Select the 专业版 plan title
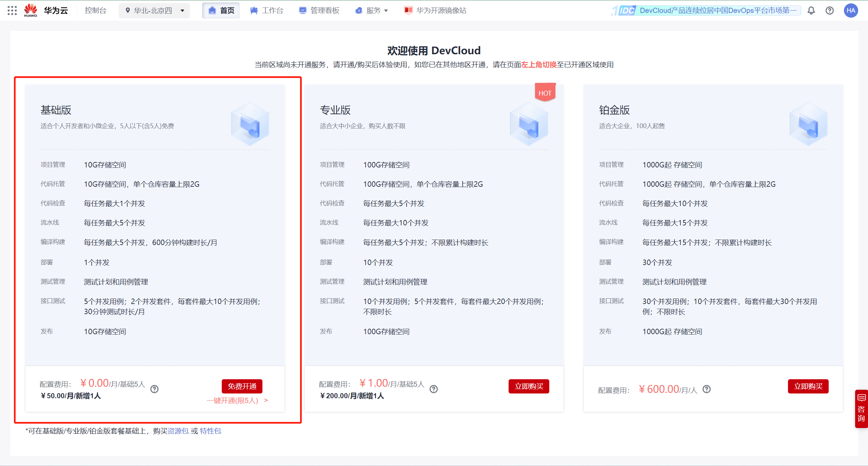Viewport: 868px width, 466px height. [x=335, y=110]
